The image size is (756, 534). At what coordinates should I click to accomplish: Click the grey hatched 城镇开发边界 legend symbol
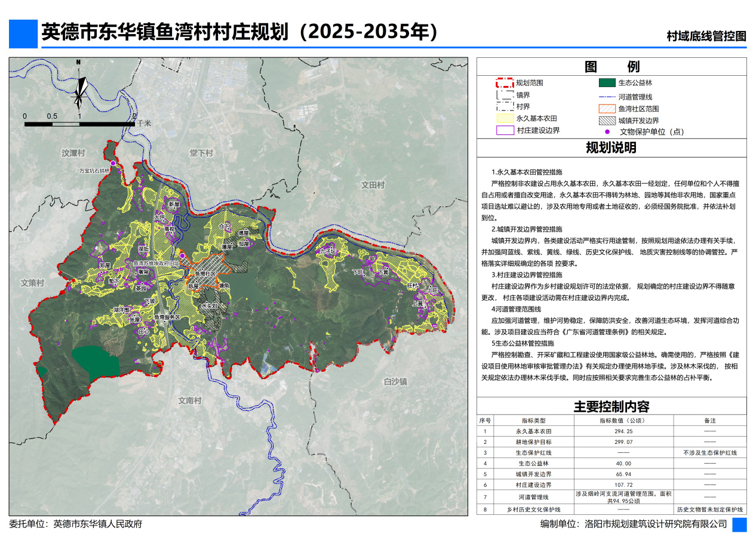pos(607,120)
